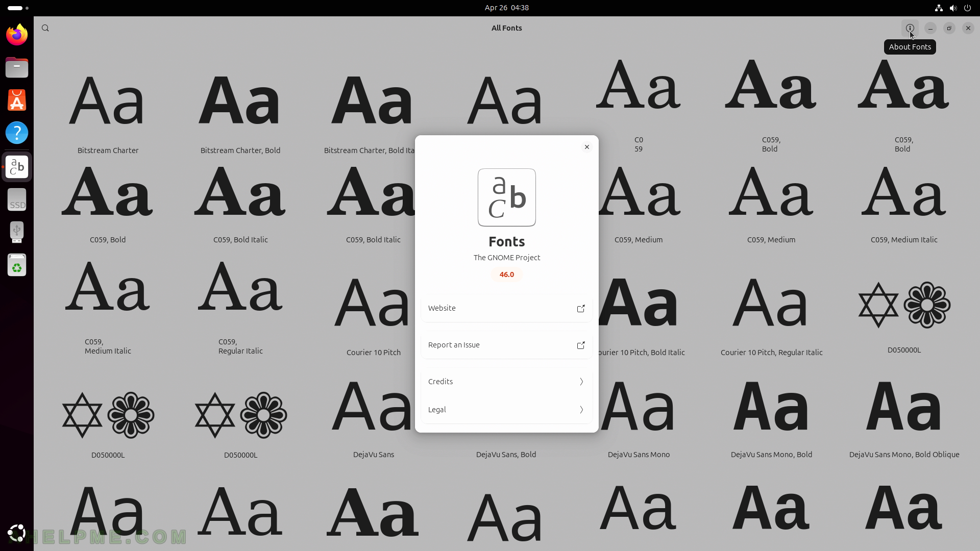Viewport: 980px width, 551px height.
Task: Click the All Fonts title
Action: coord(506,28)
